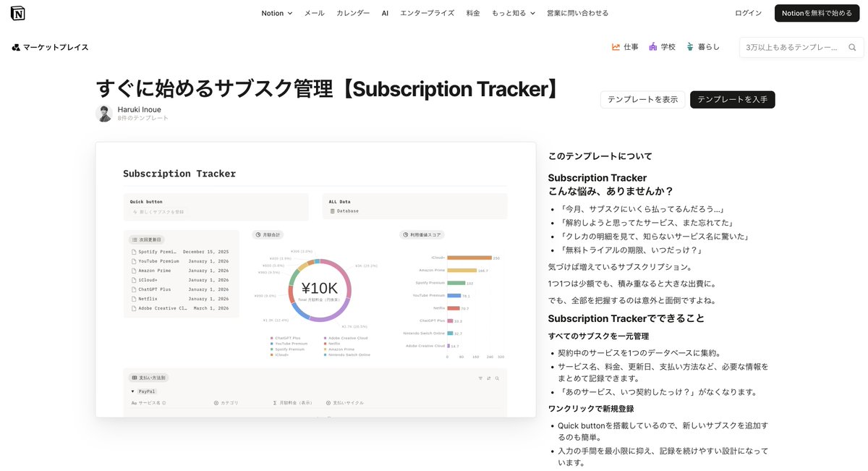Open Haruki Inoue creator profile link
The height and width of the screenshot is (471, 868).
click(x=140, y=109)
